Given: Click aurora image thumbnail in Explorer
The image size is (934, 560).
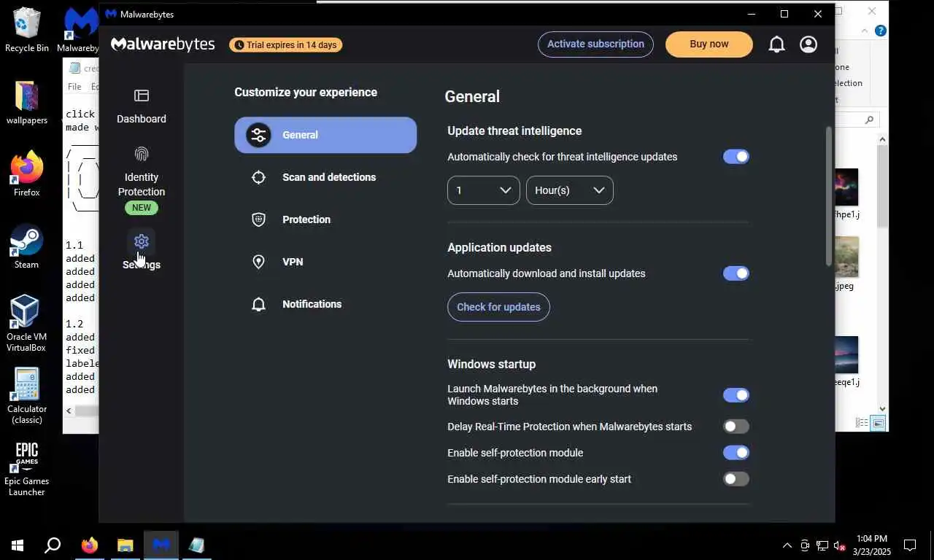Looking at the screenshot, I should [x=846, y=187].
